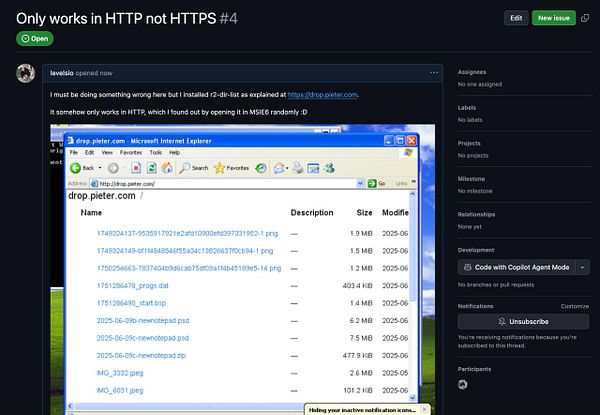
Task: Click the Search magnifier toolbar button
Action: [194, 168]
